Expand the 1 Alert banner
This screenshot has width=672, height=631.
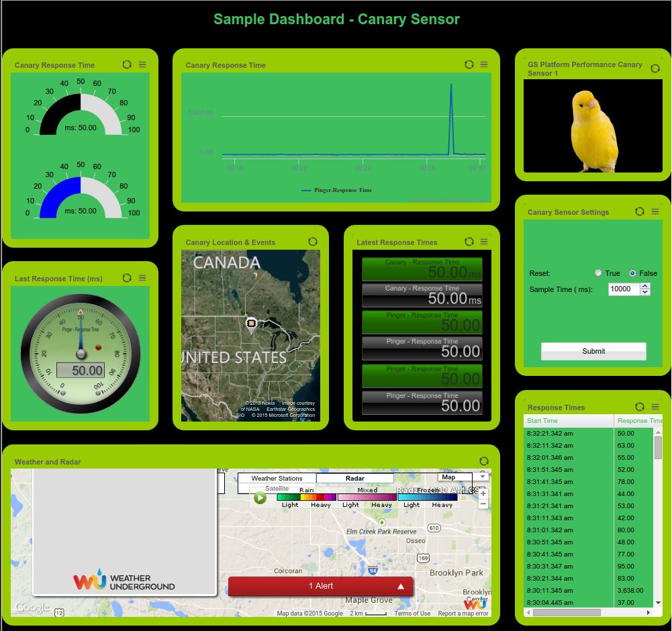(321, 586)
